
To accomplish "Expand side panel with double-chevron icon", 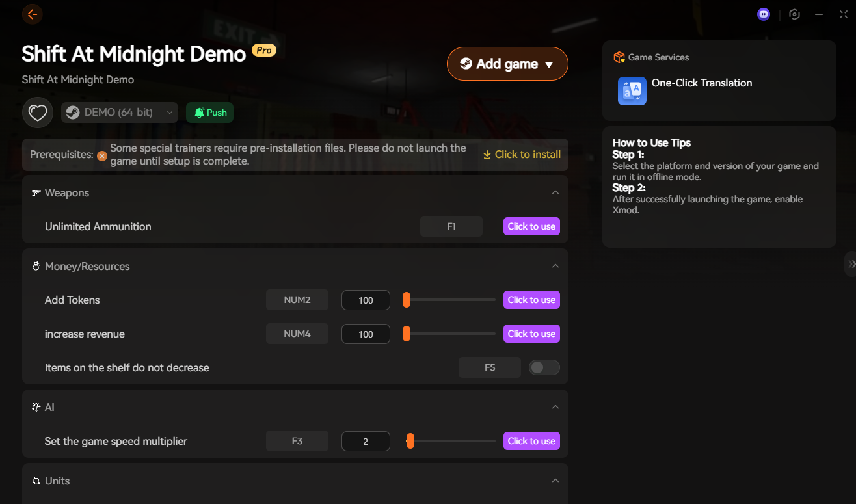I will pos(851,264).
